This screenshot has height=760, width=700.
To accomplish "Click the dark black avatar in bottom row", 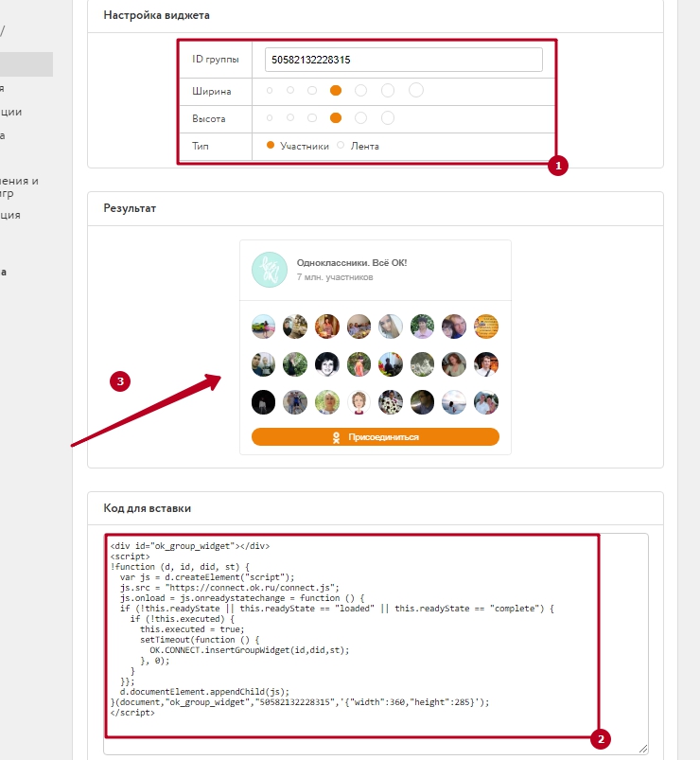I will coord(264,402).
